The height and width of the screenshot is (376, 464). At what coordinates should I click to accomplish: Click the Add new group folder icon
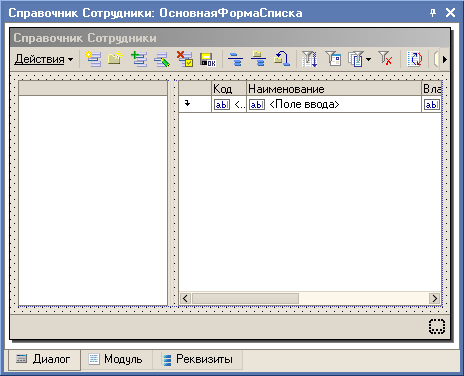pos(115,59)
